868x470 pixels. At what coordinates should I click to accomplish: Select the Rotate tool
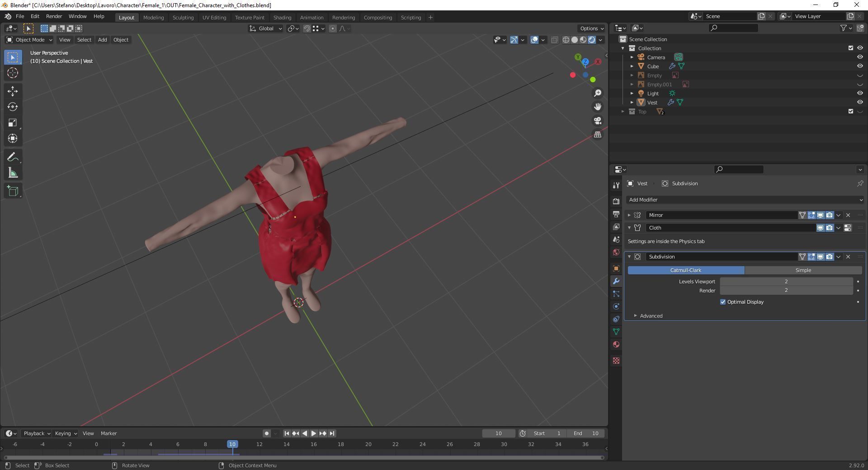point(13,107)
